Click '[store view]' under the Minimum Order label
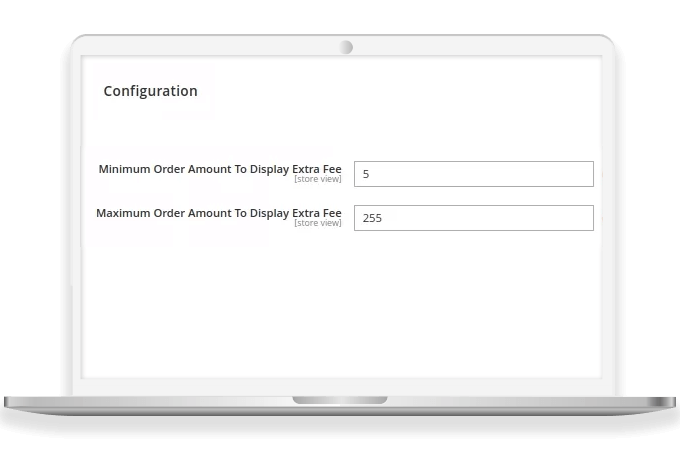Image resolution: width=680 pixels, height=450 pixels. coord(318,179)
